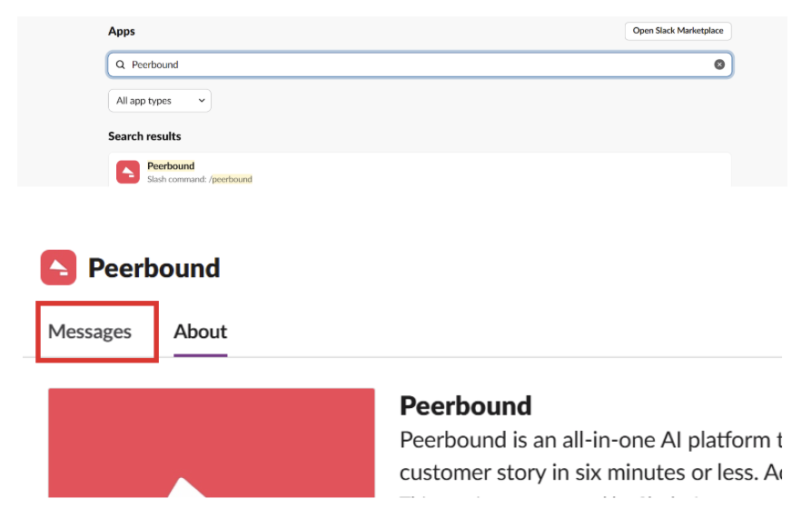
Task: Clear the Peerbound search text with the X icon
Action: tap(719, 65)
